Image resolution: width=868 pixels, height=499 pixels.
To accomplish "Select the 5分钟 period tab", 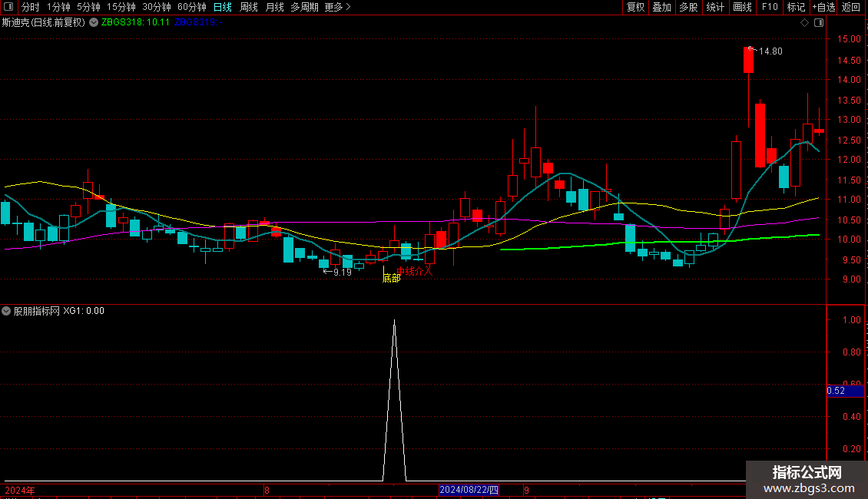I will [88, 7].
